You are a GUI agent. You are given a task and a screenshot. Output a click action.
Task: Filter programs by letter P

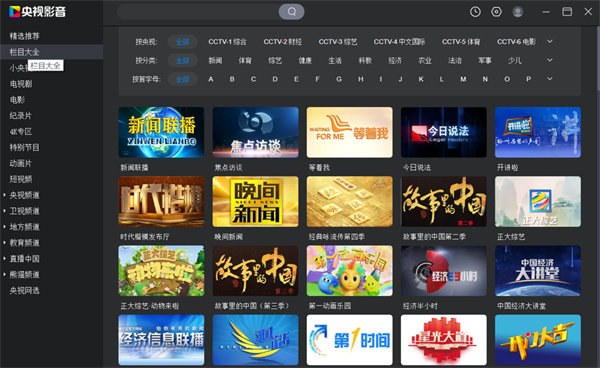(528, 79)
